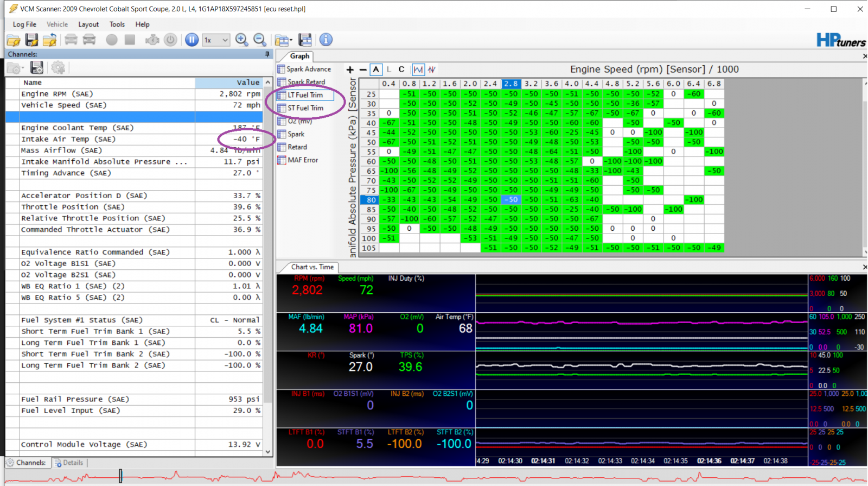
Task: Switch to the Graph tab
Action: tap(299, 56)
